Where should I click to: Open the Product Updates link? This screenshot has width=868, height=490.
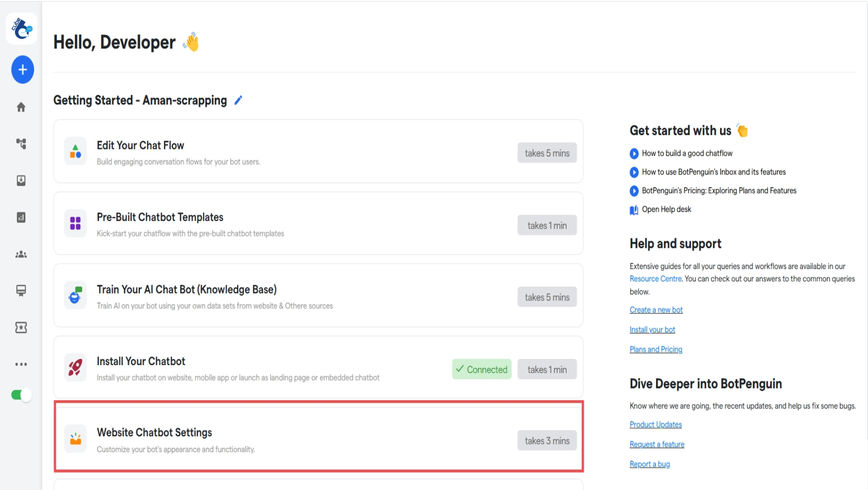(656, 425)
